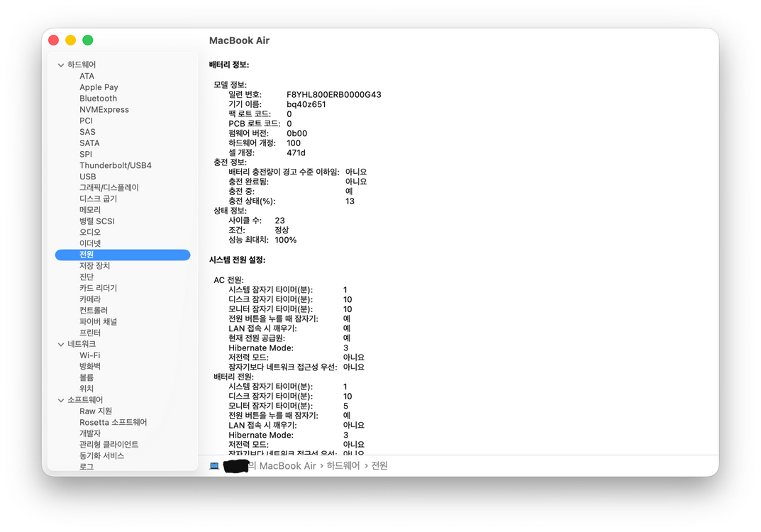Image resolution: width=761 pixels, height=532 pixels.
Task: Collapse the 소프트웨어 section chevron
Action: 61,400
